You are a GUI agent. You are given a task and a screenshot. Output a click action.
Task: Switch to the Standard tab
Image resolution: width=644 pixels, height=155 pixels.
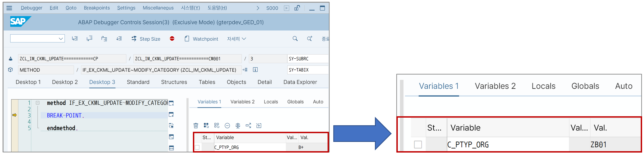point(138,82)
